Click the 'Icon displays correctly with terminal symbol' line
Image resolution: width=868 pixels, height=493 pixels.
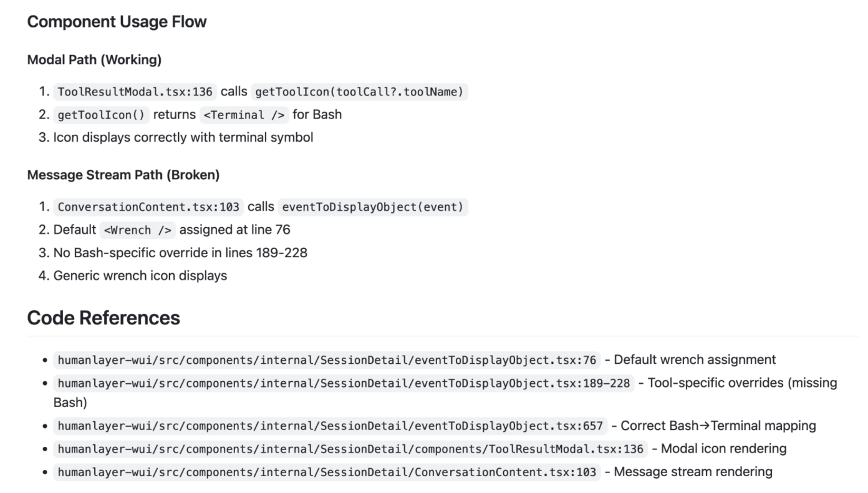(183, 137)
